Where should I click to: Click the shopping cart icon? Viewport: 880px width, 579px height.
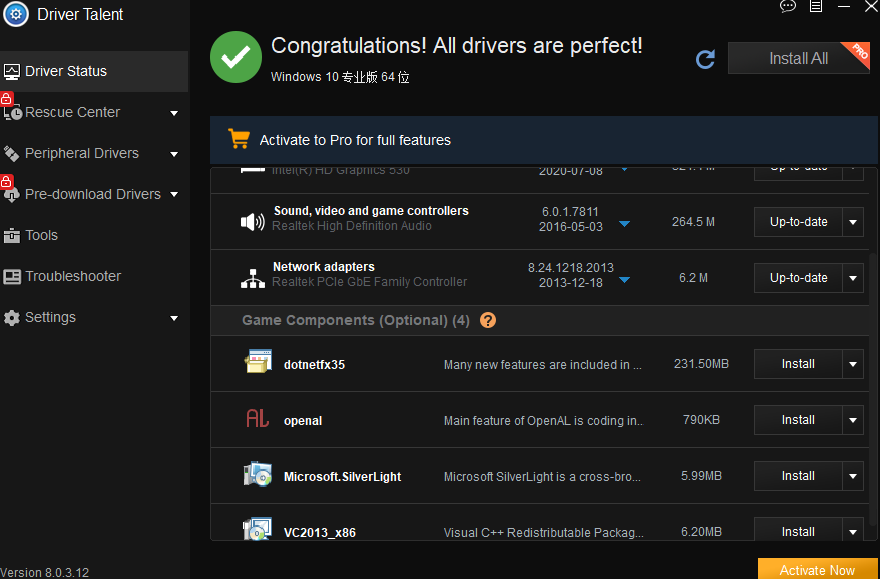point(239,139)
